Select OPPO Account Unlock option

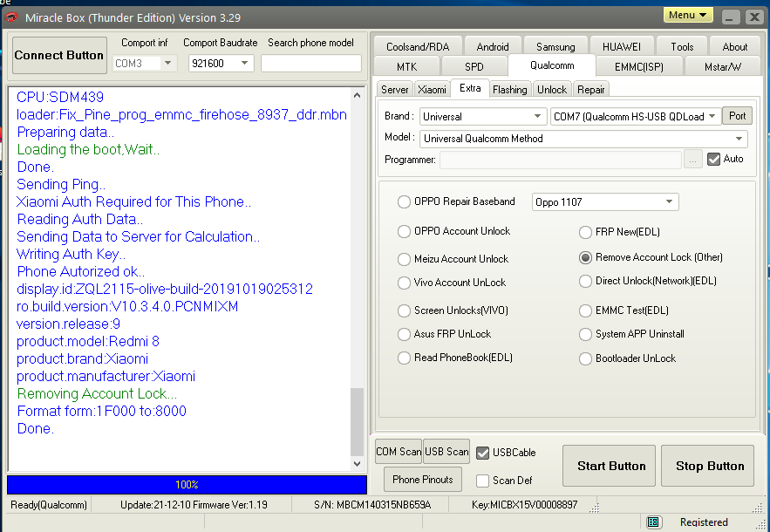coord(404,231)
